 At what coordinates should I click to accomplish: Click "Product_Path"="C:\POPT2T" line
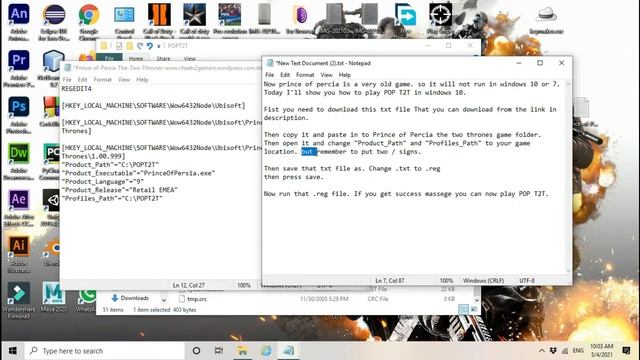click(110, 164)
